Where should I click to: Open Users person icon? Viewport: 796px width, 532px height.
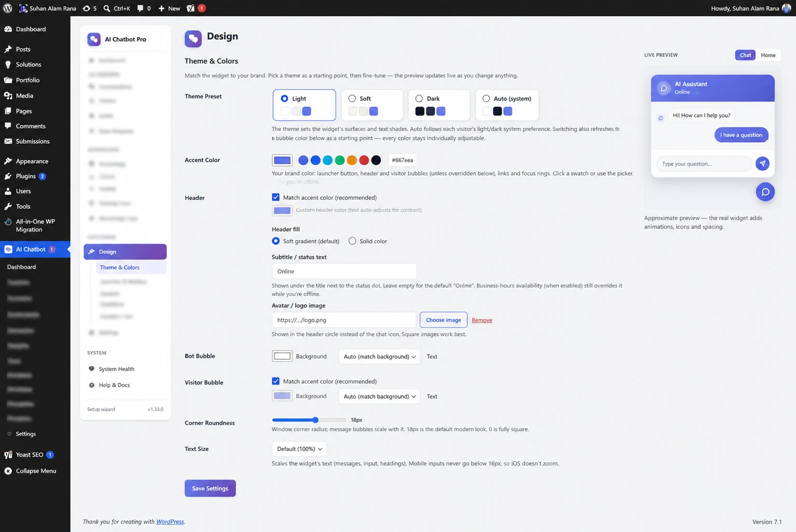coord(8,191)
